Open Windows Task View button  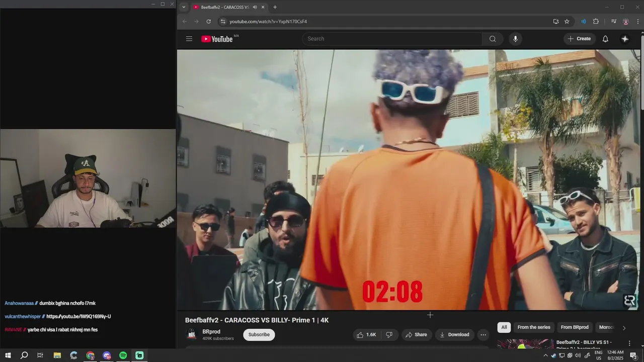point(40,355)
